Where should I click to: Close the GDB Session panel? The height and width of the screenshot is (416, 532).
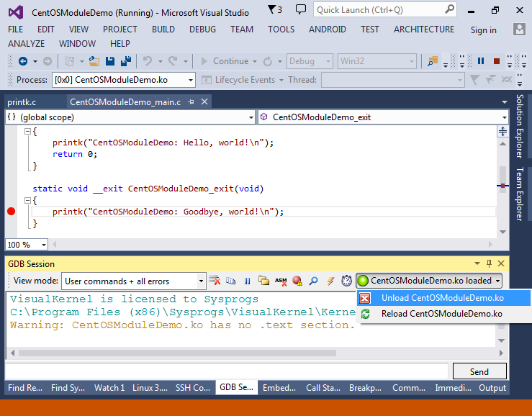click(501, 263)
